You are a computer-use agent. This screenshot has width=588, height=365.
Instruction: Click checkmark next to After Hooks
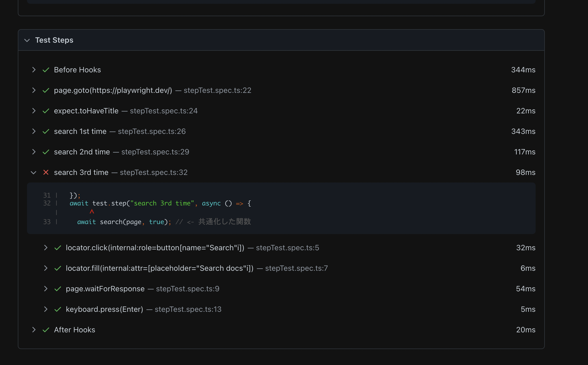(x=46, y=330)
